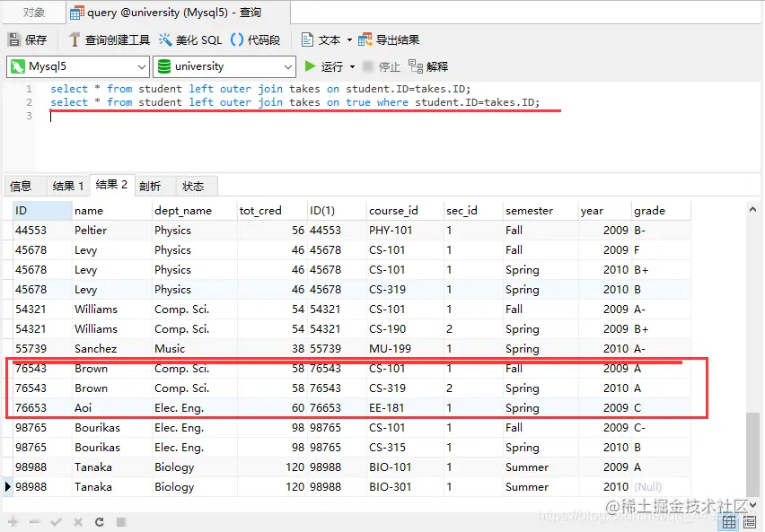This screenshot has width=765, height=532.
Task: Select the EE-181 course cell
Action: 405,407
